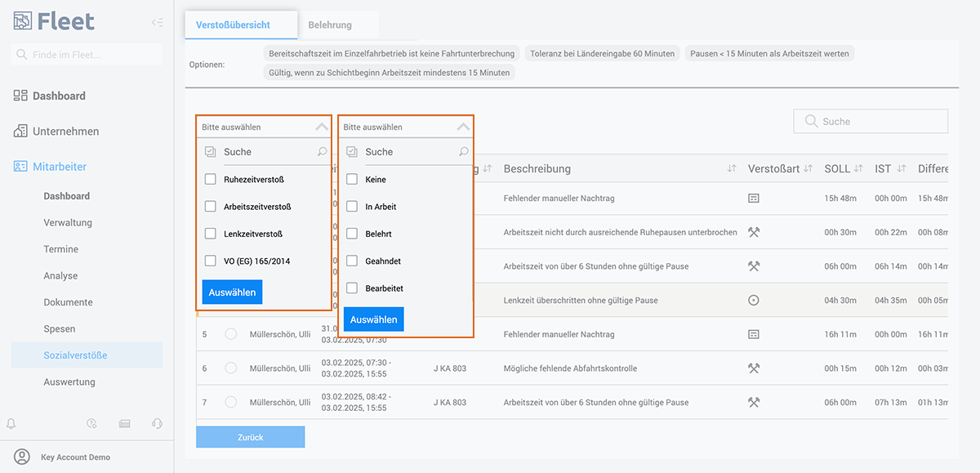Check the Geahndet checkbox
980x473 pixels.
point(352,261)
